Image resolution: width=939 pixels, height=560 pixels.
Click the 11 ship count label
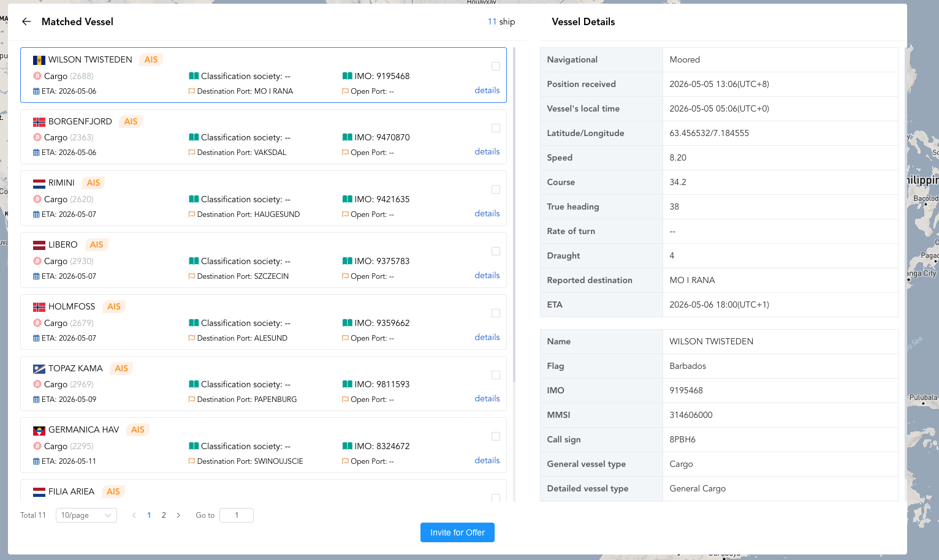coord(501,21)
